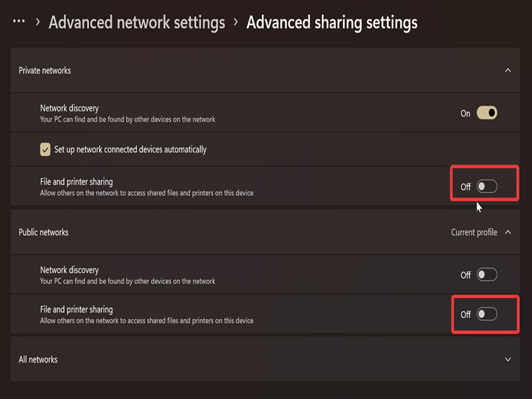Click the chevron before Advanced sharing settings

236,22
